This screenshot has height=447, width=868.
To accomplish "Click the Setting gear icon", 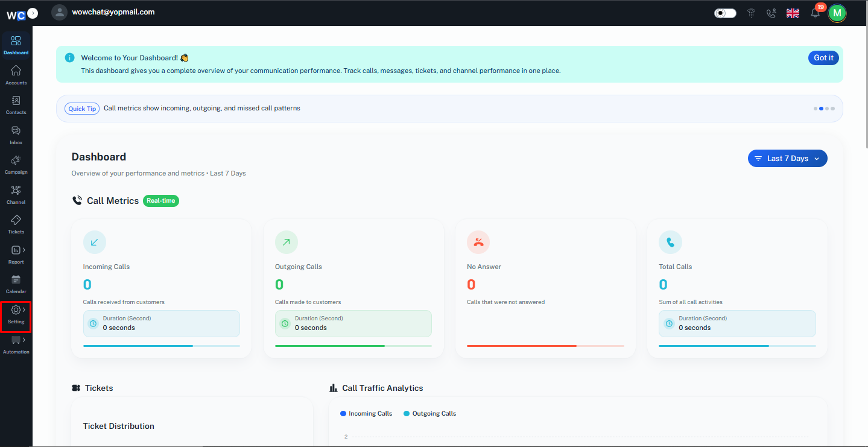I will coord(16,309).
